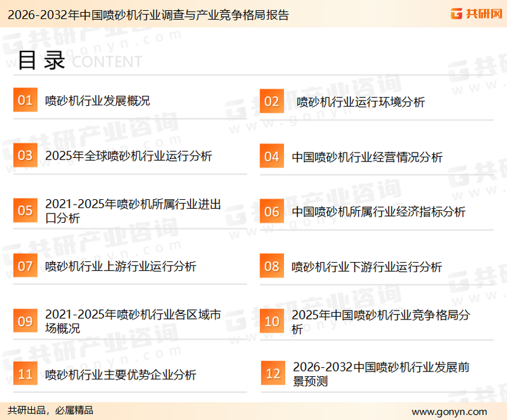Click the 06 orange square badge

tap(271, 211)
